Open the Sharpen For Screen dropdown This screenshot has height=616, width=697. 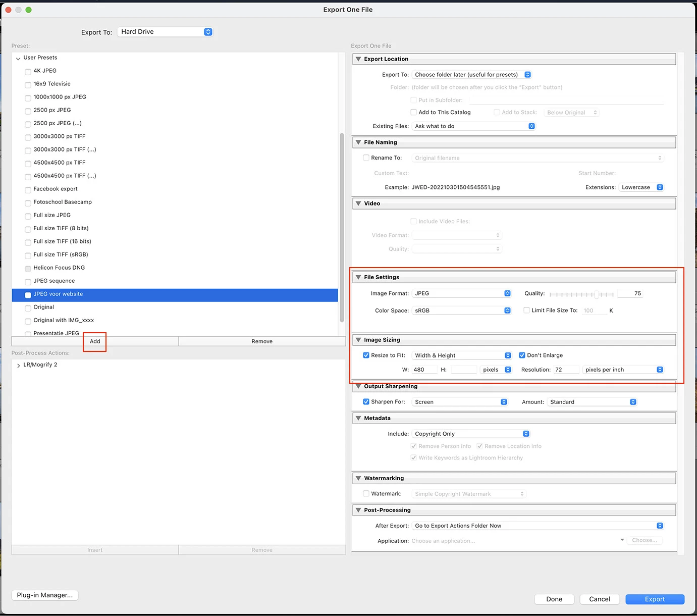pos(460,402)
